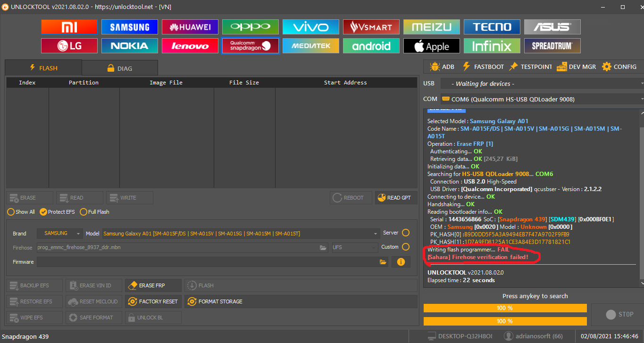Click the FORMAT STORAGE button

301,301
